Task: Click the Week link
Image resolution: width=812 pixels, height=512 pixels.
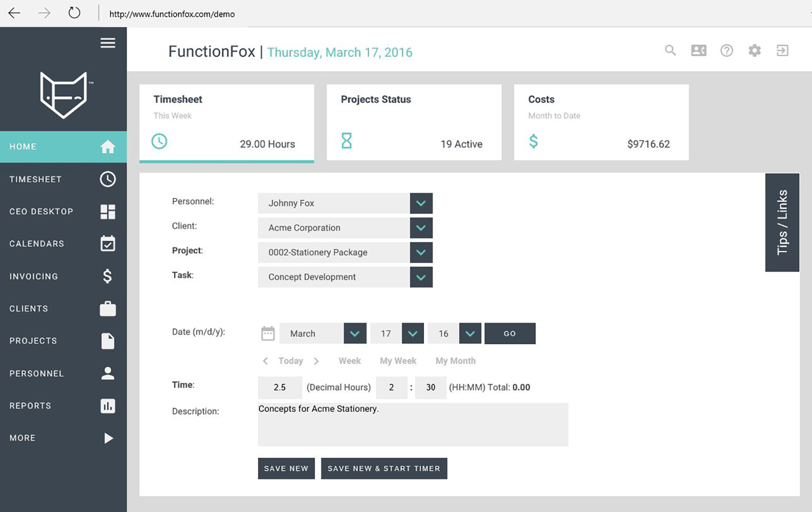Action: tap(350, 361)
